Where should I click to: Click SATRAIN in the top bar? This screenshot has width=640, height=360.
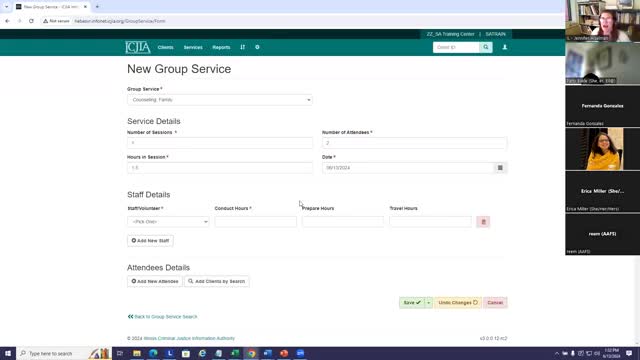(496, 34)
